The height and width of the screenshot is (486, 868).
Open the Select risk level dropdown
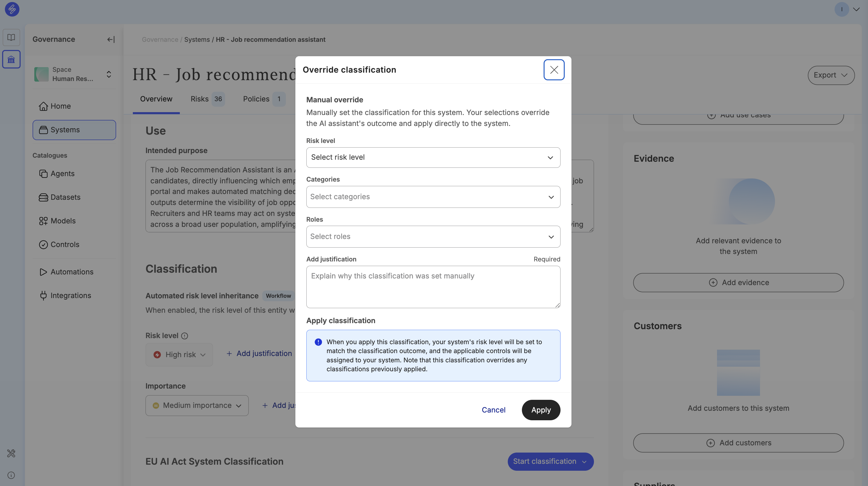(x=433, y=157)
